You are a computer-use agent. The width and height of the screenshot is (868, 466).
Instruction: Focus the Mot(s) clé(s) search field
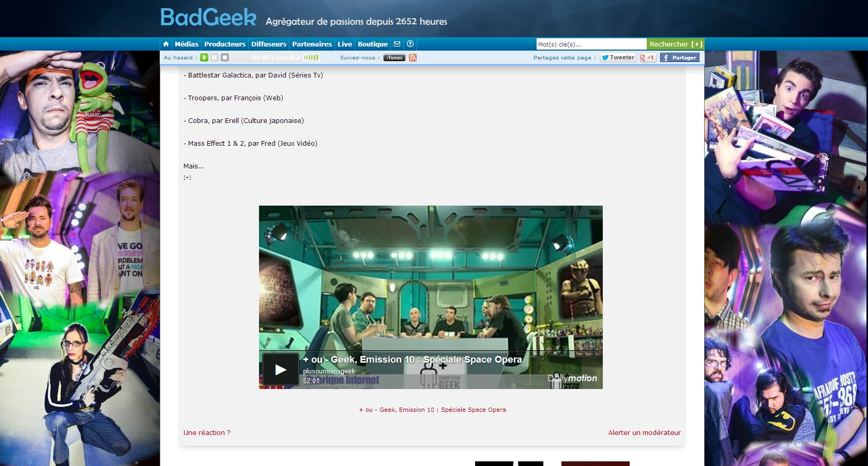tap(591, 44)
